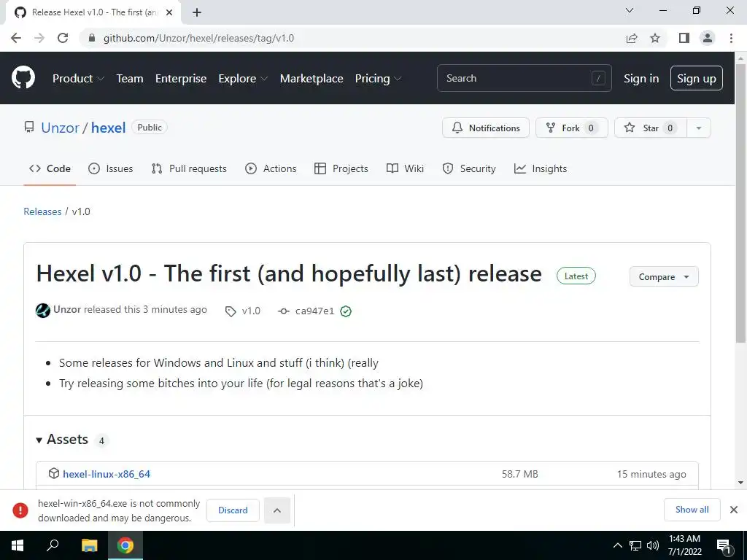This screenshot has width=747, height=560.
Task: Go to Releases breadcrumb link
Action: pos(42,211)
